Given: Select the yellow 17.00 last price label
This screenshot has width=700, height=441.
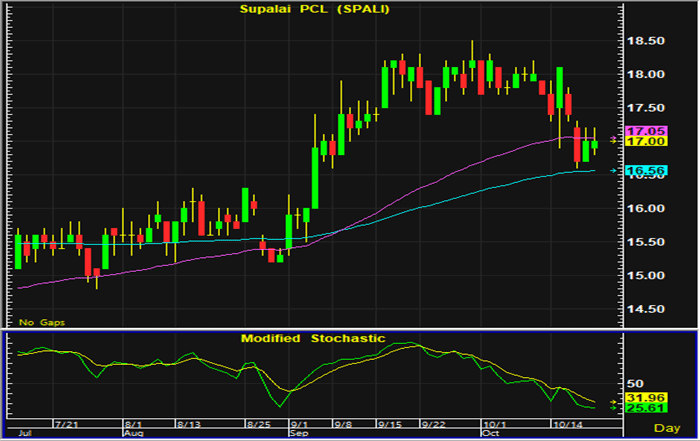Looking at the screenshot, I should click(638, 142).
